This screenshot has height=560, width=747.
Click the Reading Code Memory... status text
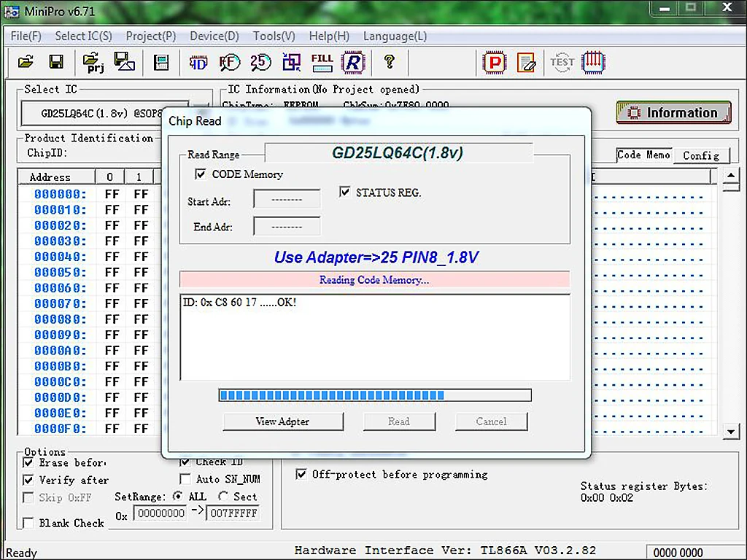tap(374, 280)
